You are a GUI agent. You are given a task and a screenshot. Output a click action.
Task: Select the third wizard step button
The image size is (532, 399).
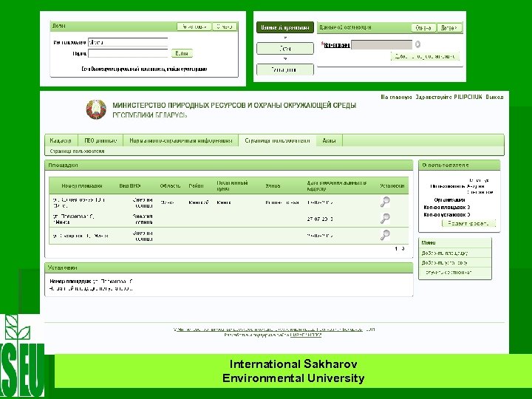tap(285, 69)
